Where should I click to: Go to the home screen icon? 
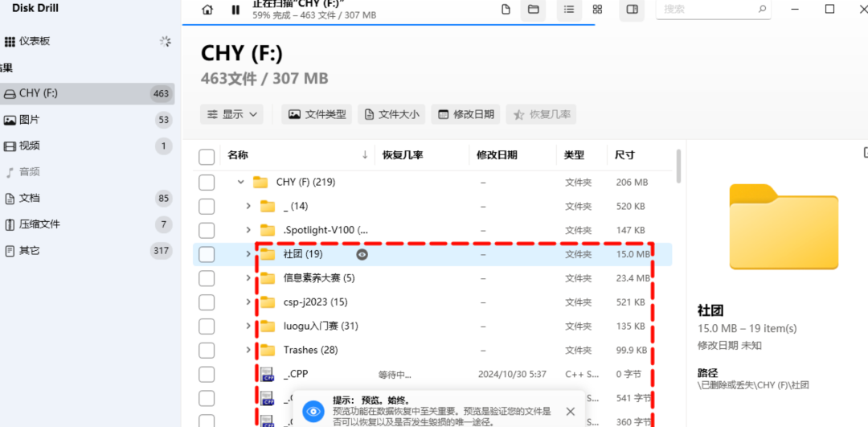coord(207,10)
